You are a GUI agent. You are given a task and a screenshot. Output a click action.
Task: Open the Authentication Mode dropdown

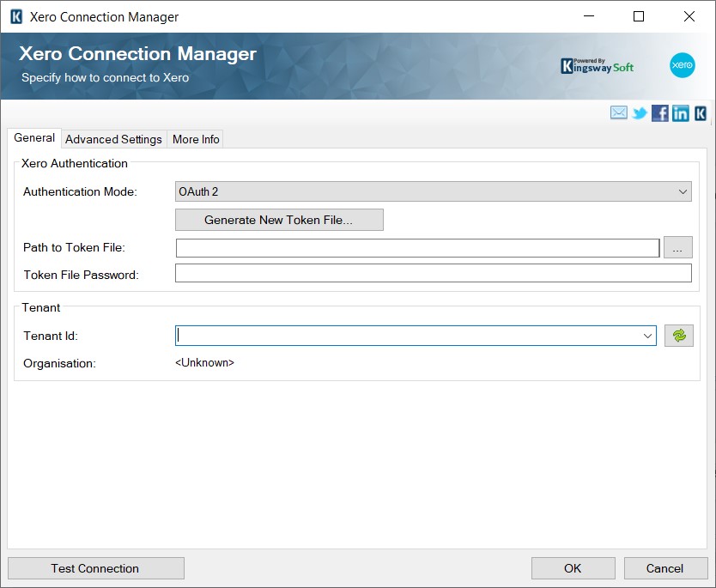(433, 191)
